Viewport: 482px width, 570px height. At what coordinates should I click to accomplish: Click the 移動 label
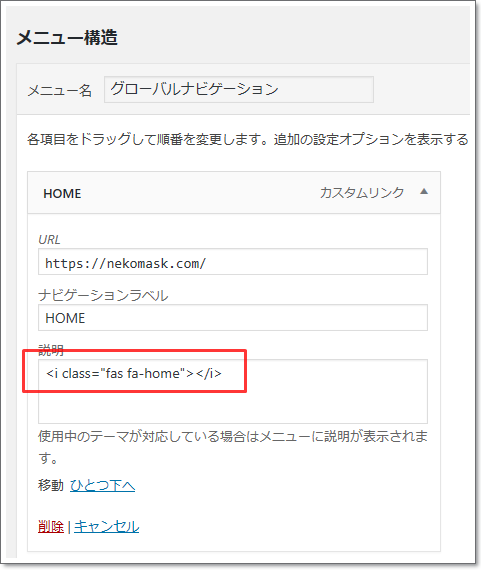click(51, 485)
